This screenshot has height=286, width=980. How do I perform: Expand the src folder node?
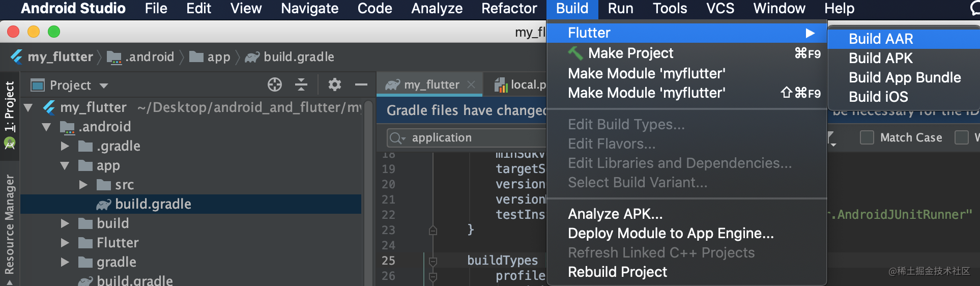coord(83,185)
